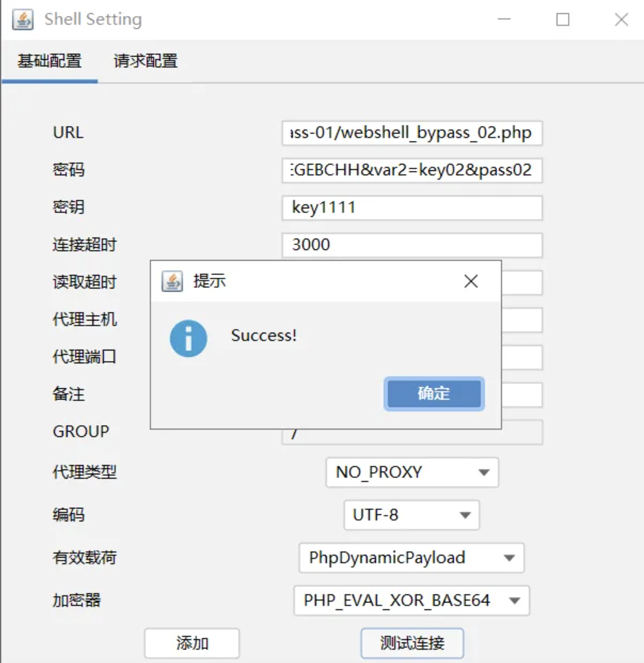This screenshot has height=663, width=644.
Task: Expand the PHP_EVAL_XOR_BASE64 encryptor dropdown
Action: 411,600
